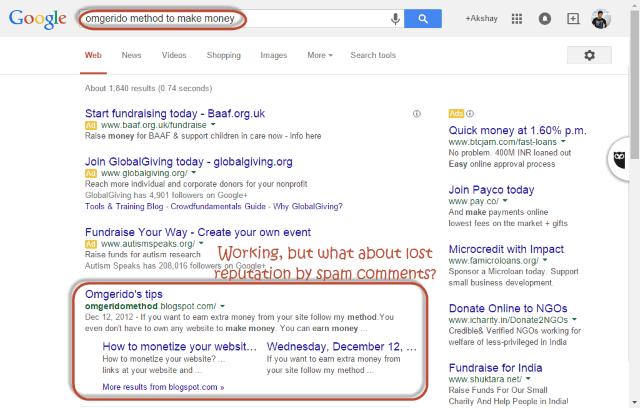Screen dimensions: 640x408
Task: Open Google+ notifications bell
Action: point(544,19)
